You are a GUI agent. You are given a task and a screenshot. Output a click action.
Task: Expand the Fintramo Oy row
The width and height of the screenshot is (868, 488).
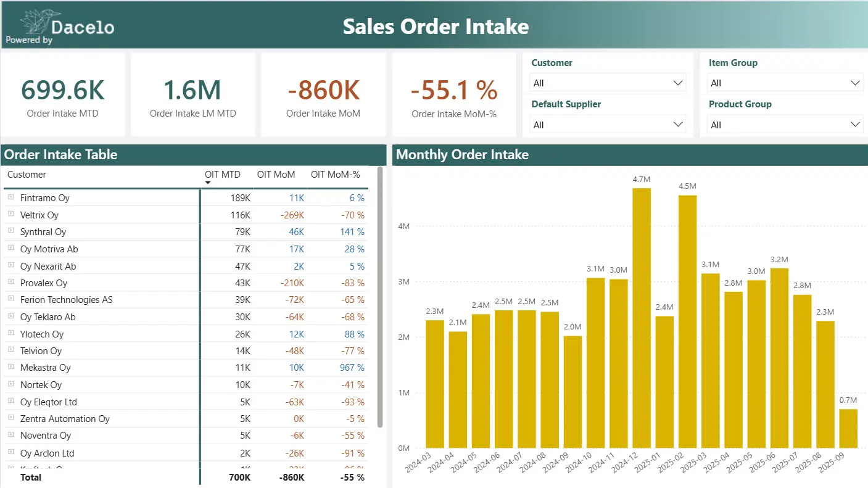10,197
